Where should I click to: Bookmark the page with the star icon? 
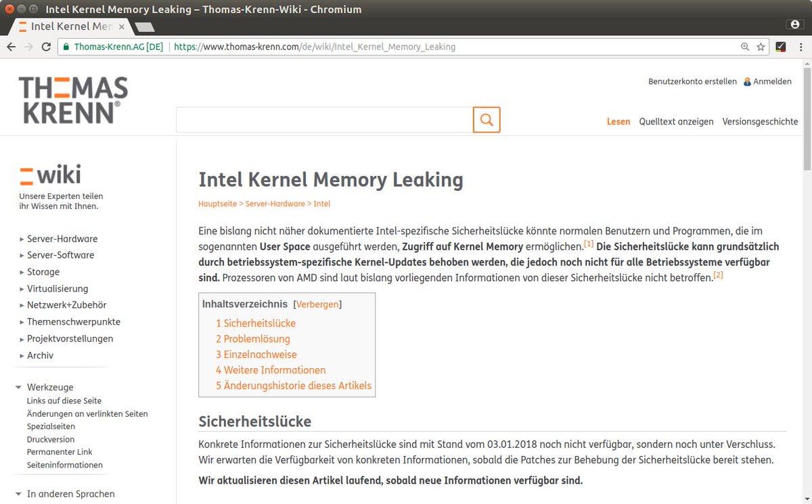(x=760, y=47)
